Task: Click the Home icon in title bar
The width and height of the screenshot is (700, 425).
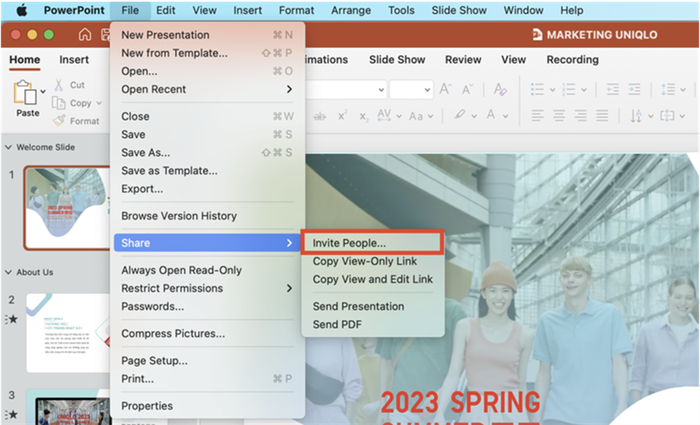Action: click(x=85, y=34)
